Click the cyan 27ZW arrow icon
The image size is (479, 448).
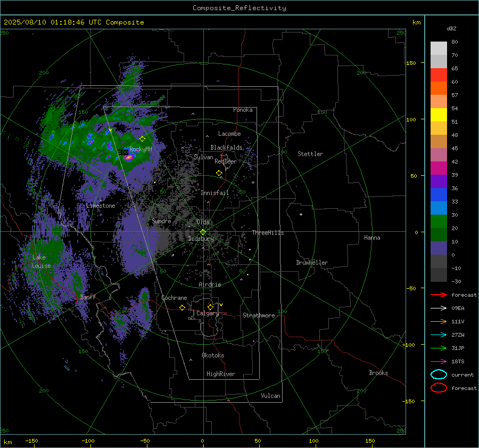coord(439,335)
